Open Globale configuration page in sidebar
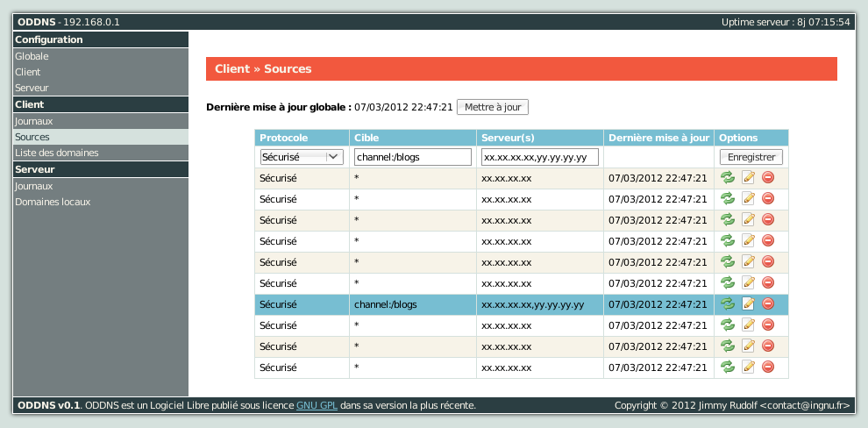 pos(32,56)
